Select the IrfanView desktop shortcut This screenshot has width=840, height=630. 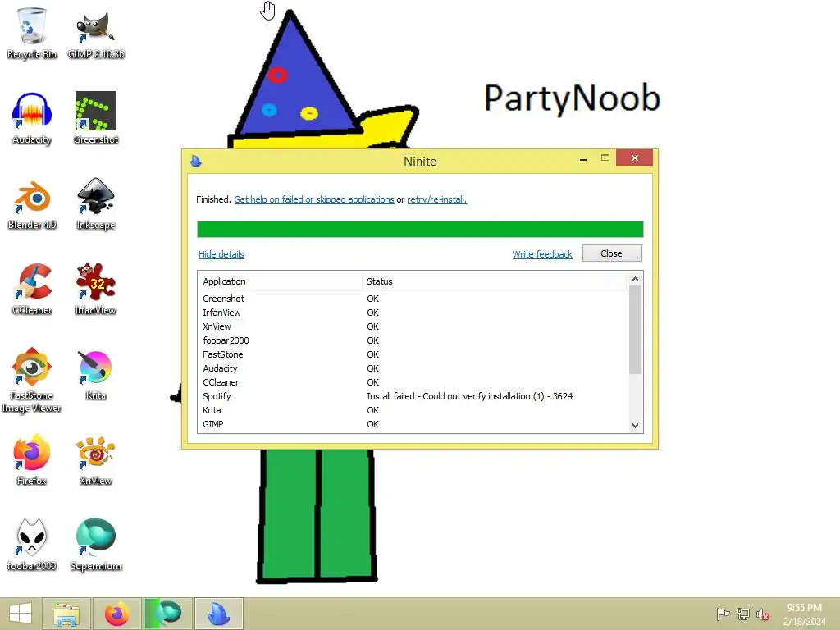tap(96, 289)
